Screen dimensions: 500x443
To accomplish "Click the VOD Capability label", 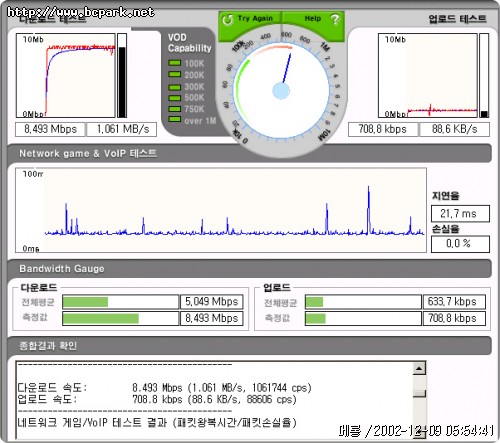I will click(x=189, y=43).
